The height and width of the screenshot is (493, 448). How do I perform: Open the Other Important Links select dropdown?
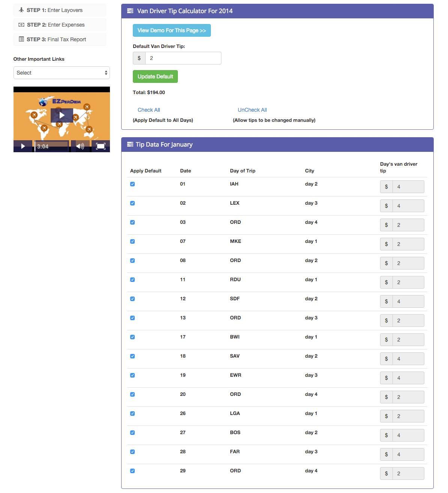coord(62,73)
